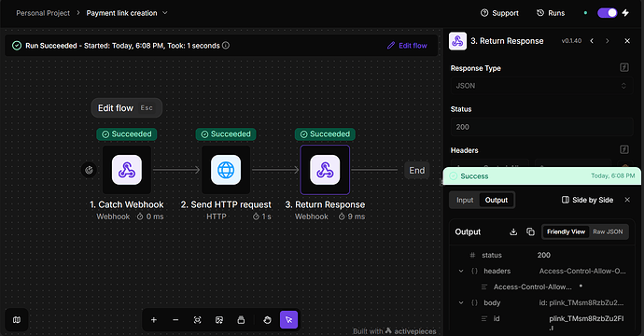Close the Return Response panel
The width and height of the screenshot is (644, 336).
point(627,41)
